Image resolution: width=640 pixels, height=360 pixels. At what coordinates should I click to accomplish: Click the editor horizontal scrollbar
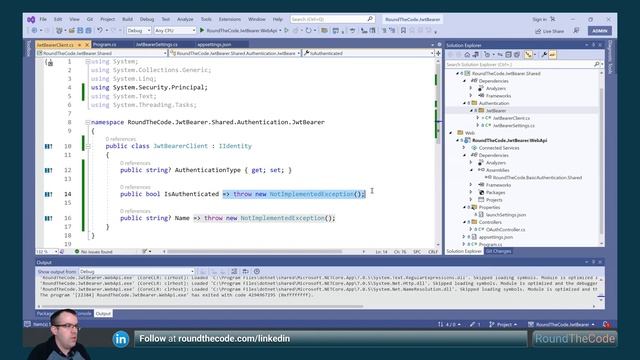point(255,252)
